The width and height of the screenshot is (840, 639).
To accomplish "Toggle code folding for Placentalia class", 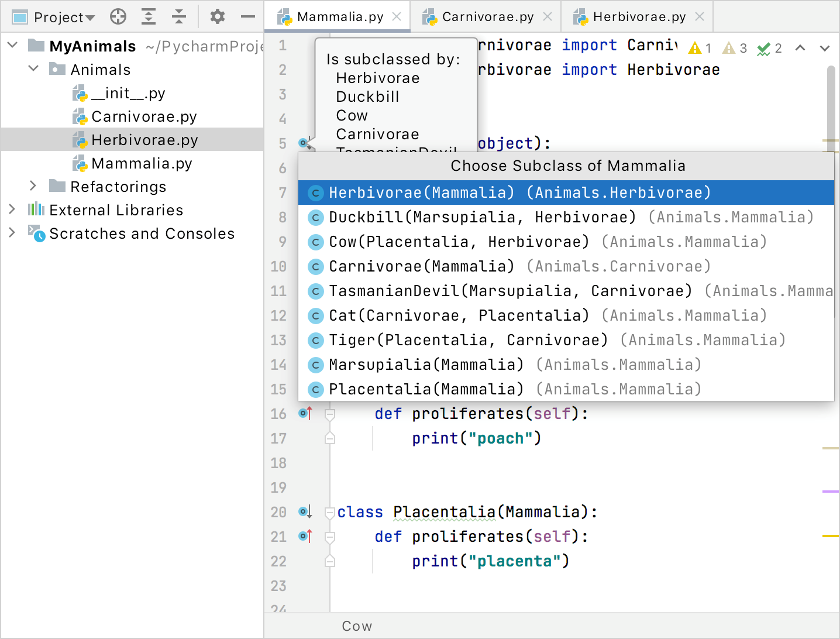I will pos(330,513).
